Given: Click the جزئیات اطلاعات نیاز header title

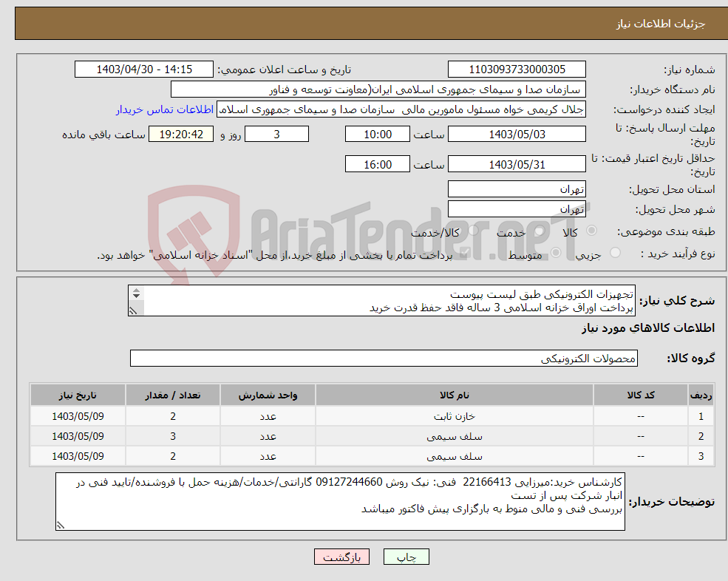Looking at the screenshot, I should tap(660, 24).
